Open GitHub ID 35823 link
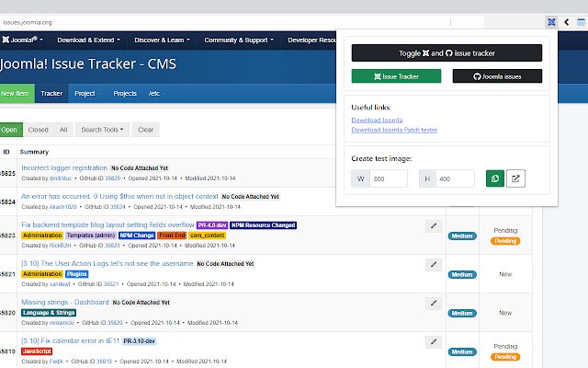Viewport: 588px width, 368px height. [x=112, y=246]
